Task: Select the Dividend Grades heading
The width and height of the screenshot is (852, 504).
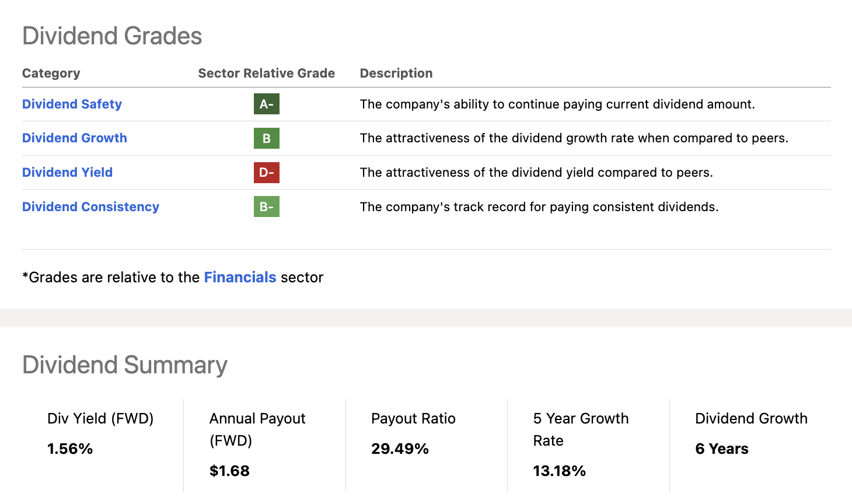Action: 112,36
